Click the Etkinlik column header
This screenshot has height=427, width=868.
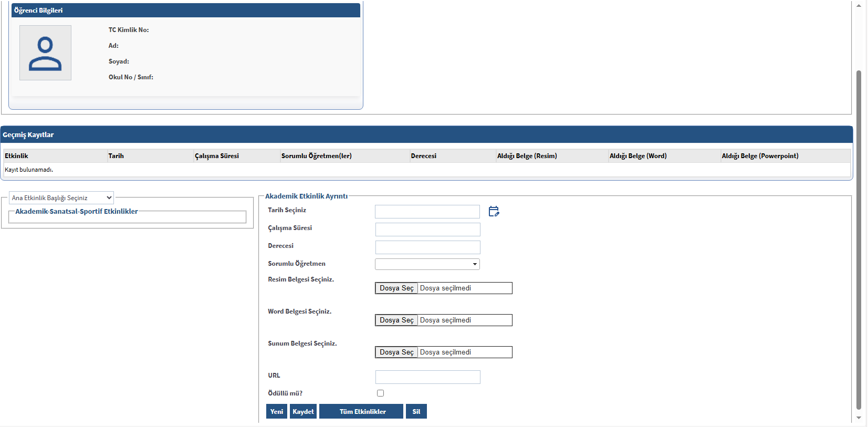(17, 156)
